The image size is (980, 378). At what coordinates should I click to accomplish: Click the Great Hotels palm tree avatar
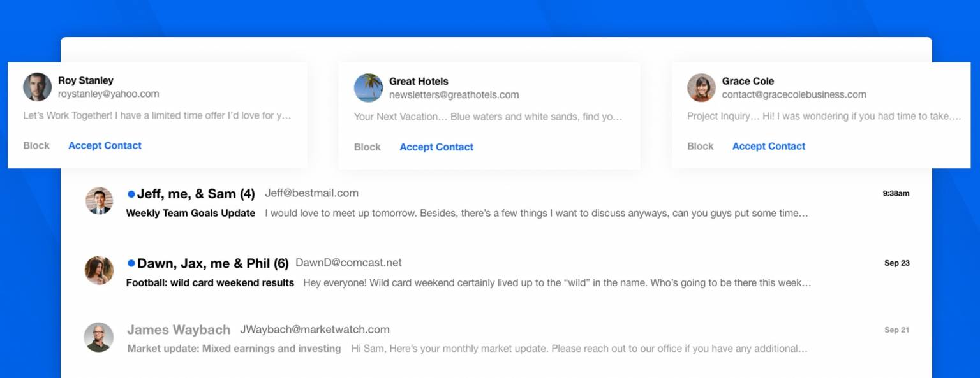(368, 87)
